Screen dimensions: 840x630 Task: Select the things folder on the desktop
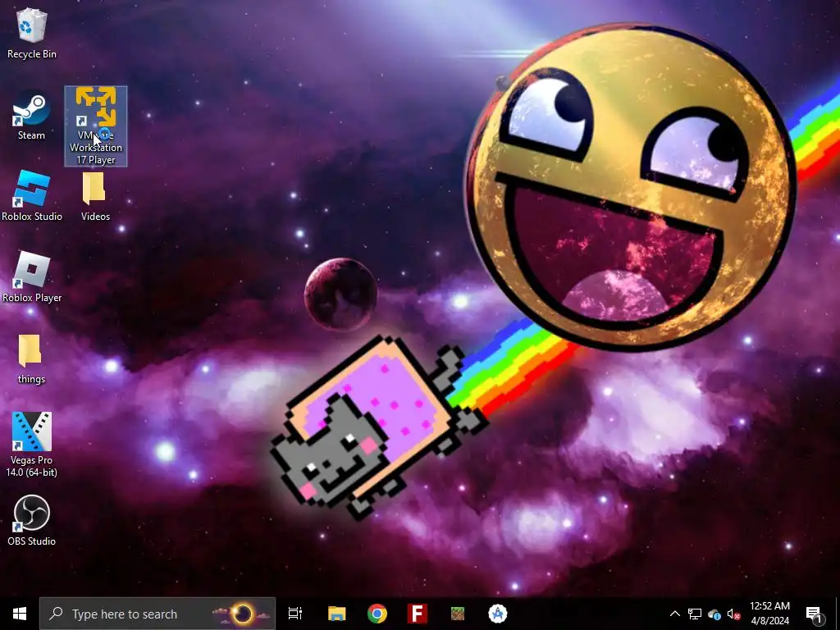31,359
